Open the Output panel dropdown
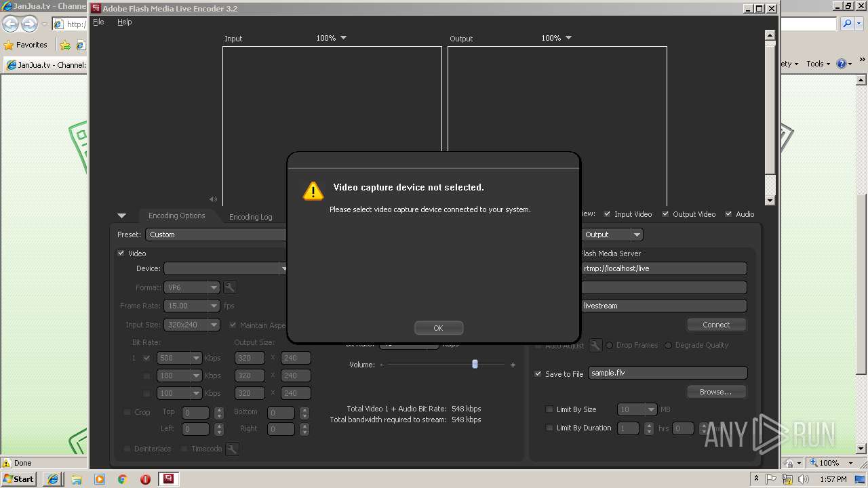Screen dimensions: 868x488 (612, 235)
